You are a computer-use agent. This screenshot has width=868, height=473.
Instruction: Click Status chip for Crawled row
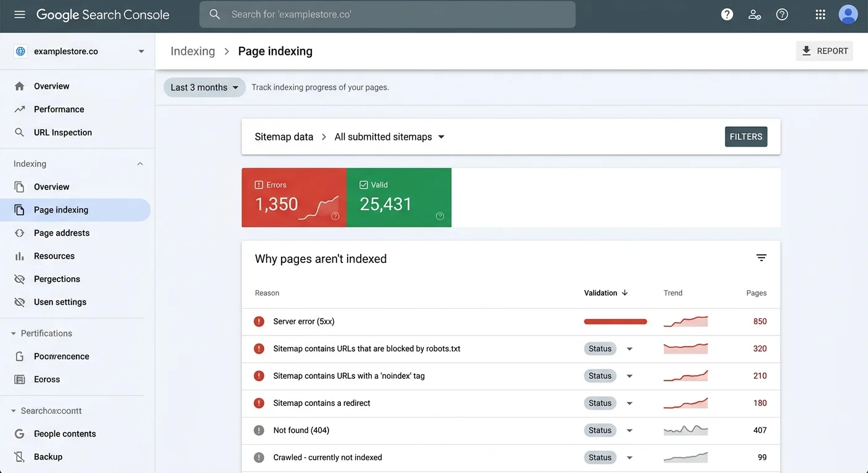pyautogui.click(x=600, y=458)
